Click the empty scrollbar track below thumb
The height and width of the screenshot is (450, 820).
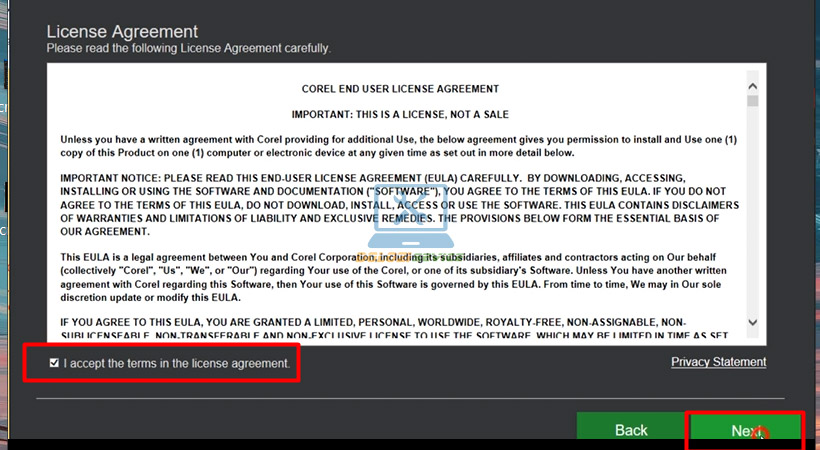[x=752, y=220]
